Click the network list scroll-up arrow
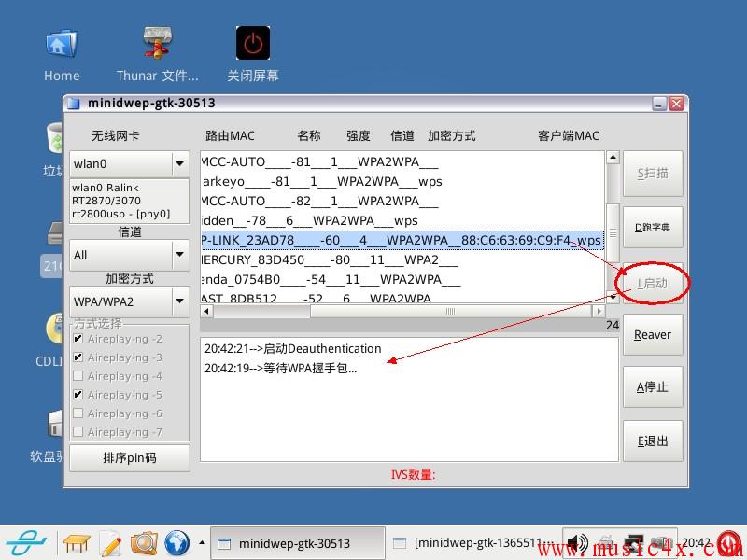The width and height of the screenshot is (747, 560). 613,157
